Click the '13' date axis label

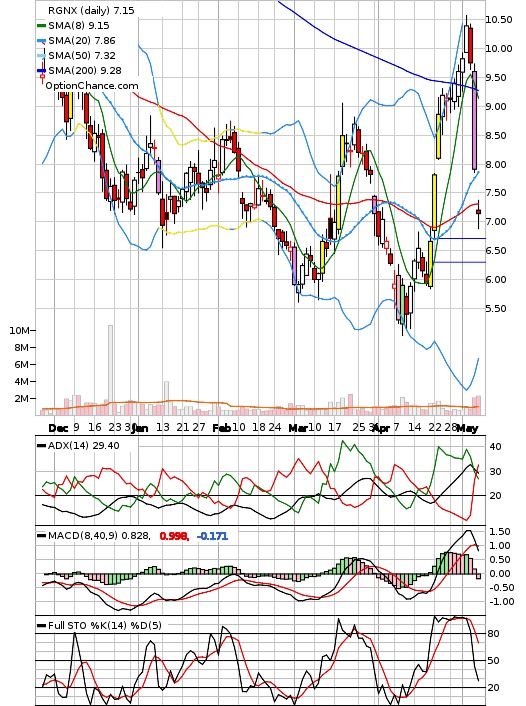(163, 427)
